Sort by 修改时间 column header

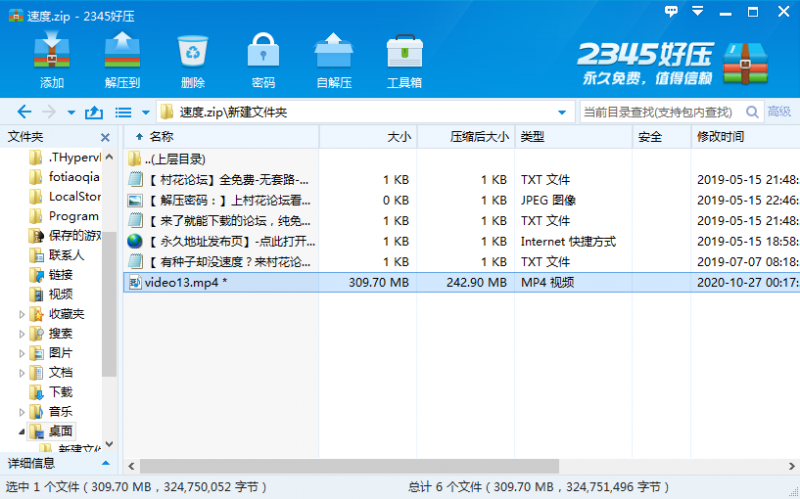click(720, 137)
